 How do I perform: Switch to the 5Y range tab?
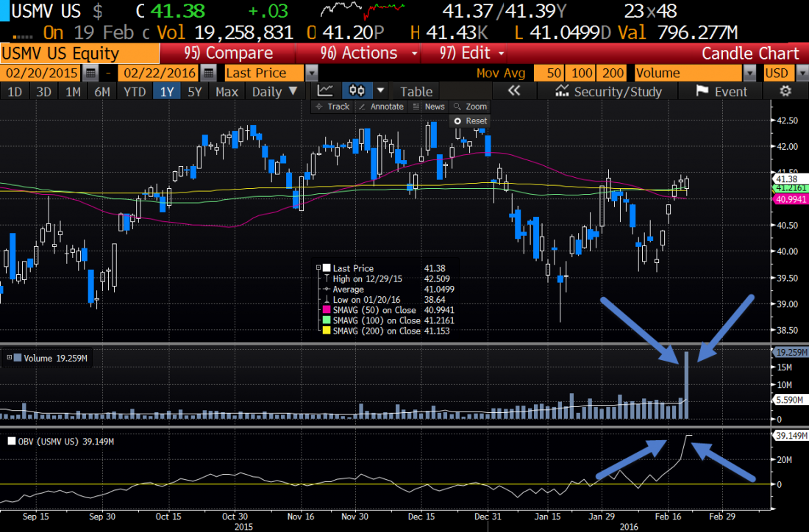194,91
